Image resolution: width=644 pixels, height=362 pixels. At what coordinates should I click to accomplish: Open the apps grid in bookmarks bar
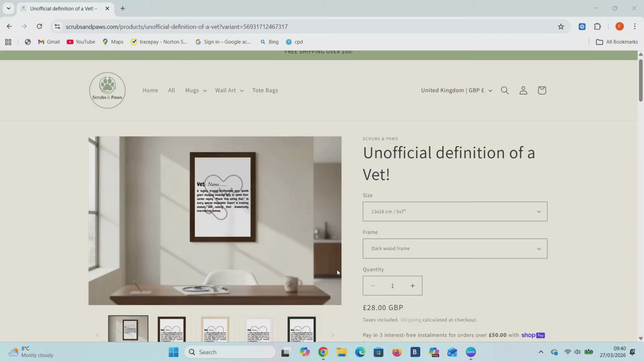click(x=8, y=42)
